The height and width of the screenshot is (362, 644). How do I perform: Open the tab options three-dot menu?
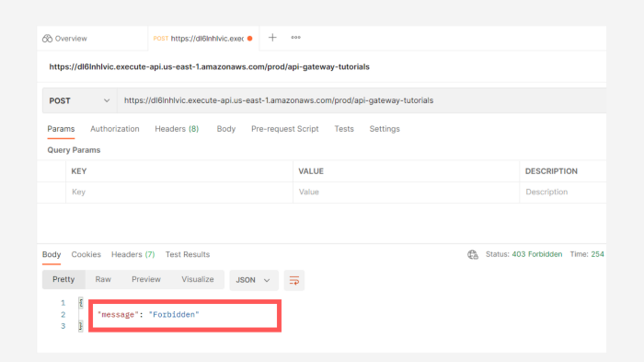[x=295, y=38]
